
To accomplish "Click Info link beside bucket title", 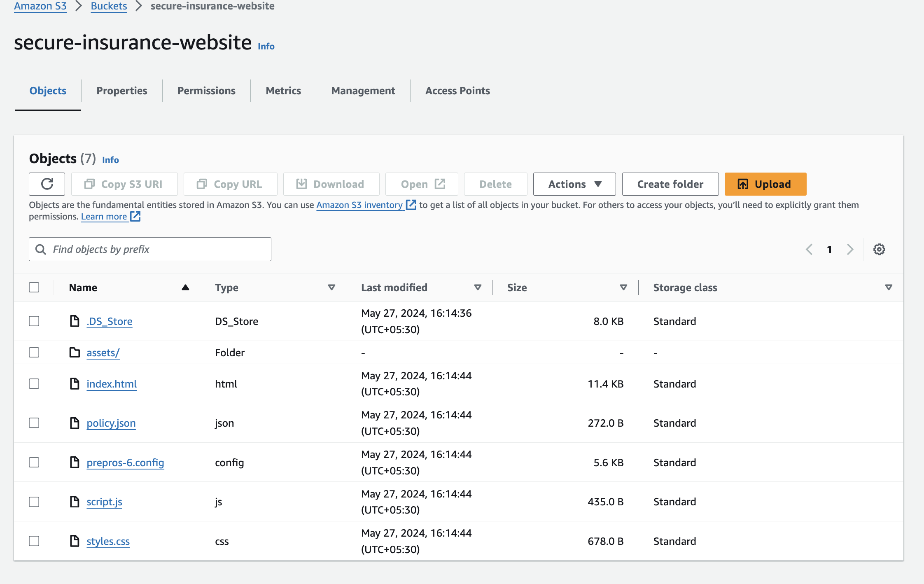I will 266,46.
